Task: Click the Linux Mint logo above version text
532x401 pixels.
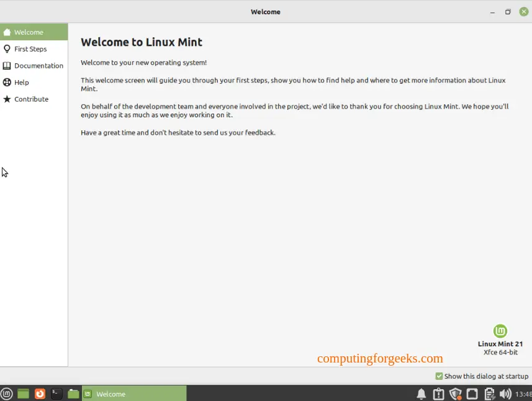Action: coord(500,331)
